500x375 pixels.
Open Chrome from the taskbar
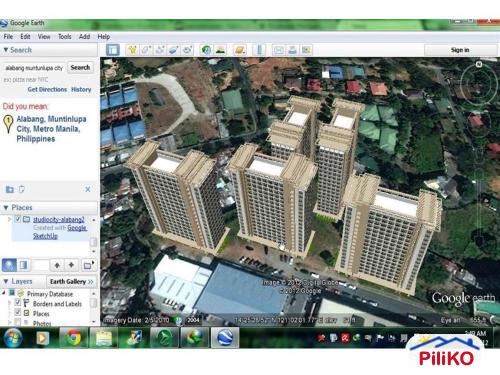click(x=74, y=338)
